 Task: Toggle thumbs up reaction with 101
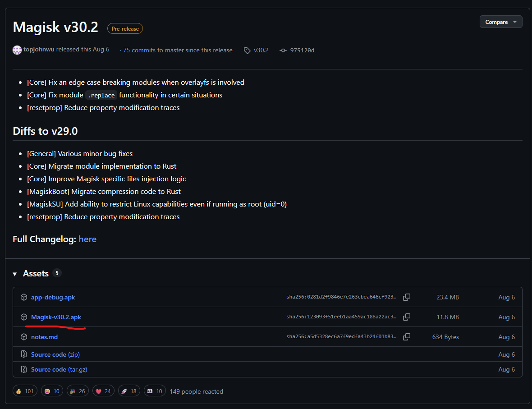[x=25, y=391]
